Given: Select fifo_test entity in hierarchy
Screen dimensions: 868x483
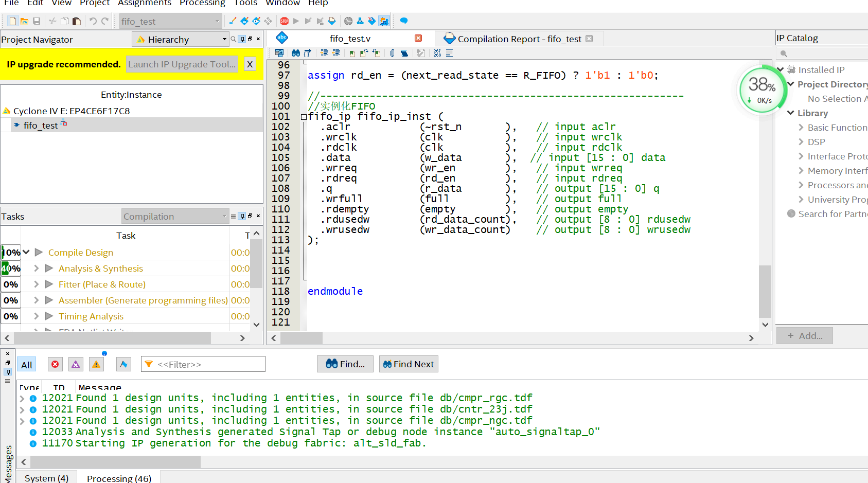Looking at the screenshot, I should (x=41, y=126).
